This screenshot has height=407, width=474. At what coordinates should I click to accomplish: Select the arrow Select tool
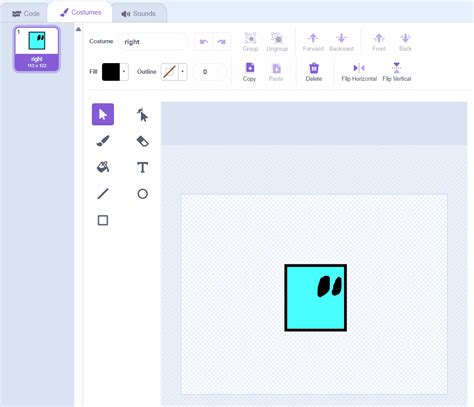coord(103,114)
